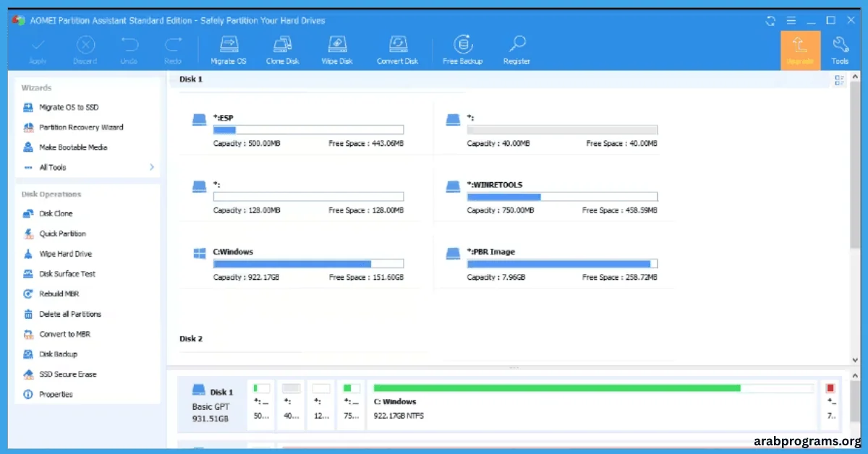Select SSD Secure Erase
Image resolution: width=868 pixels, height=454 pixels.
pos(59,374)
